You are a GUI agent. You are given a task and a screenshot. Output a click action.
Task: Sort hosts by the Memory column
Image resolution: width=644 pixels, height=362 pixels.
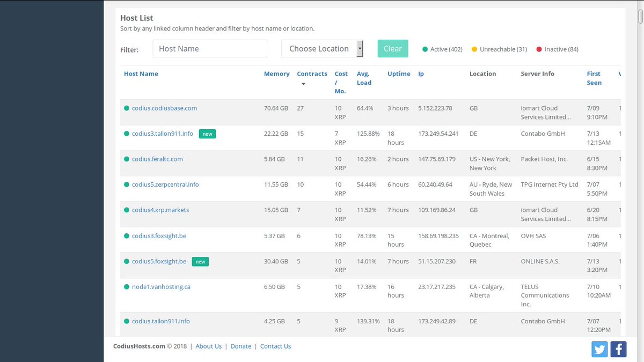click(276, 73)
